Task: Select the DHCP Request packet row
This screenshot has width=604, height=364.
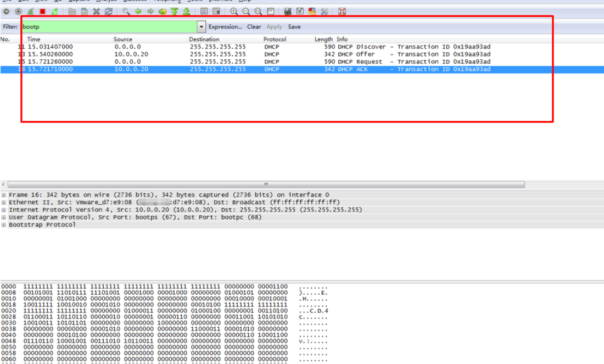Action: [302, 61]
